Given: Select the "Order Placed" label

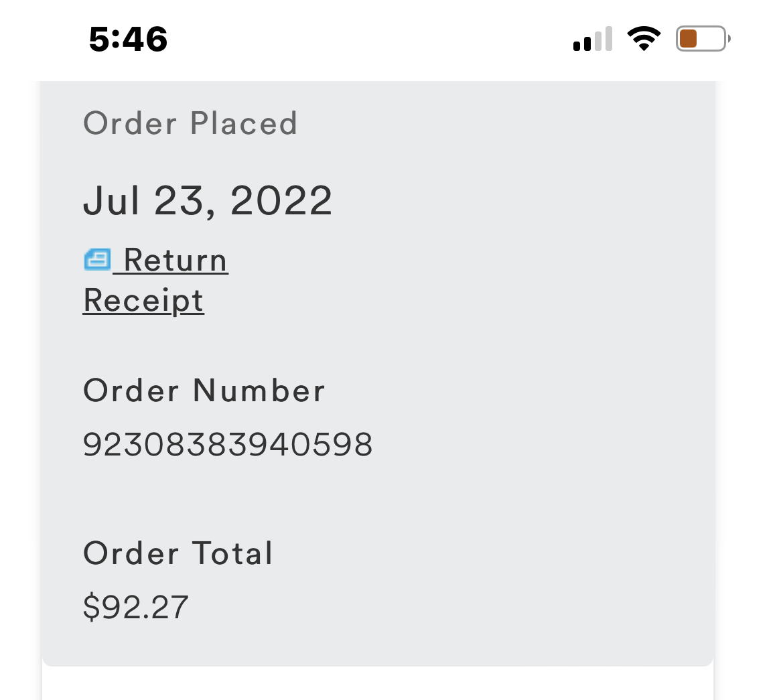Looking at the screenshot, I should tap(190, 124).
